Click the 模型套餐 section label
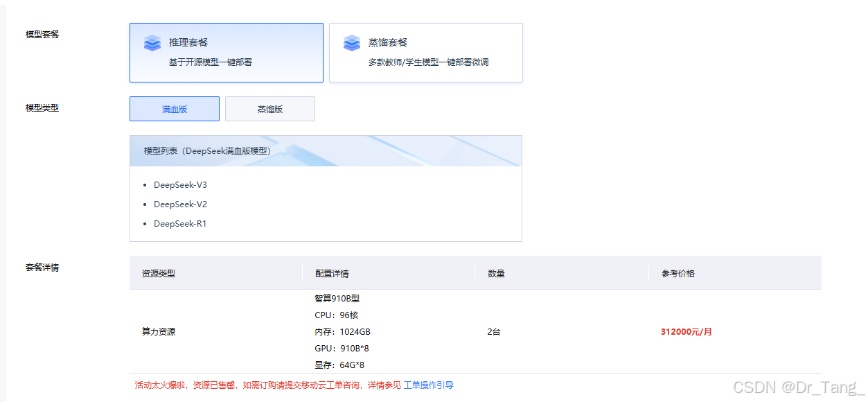The width and height of the screenshot is (868, 402). (x=42, y=34)
